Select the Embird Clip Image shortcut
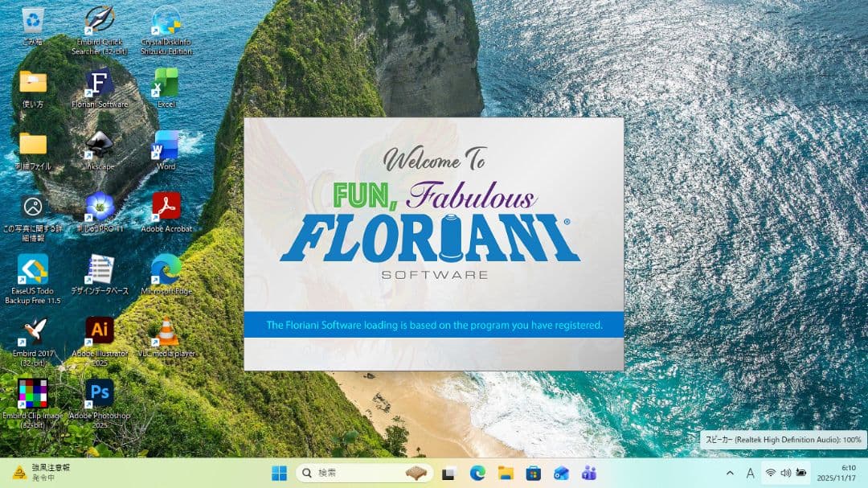 pyautogui.click(x=33, y=393)
